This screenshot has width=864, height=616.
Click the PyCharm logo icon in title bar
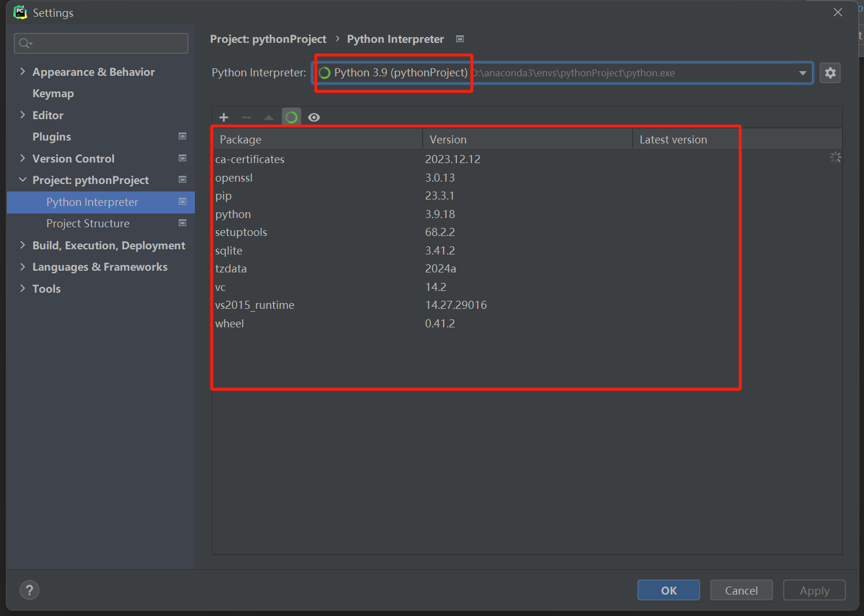click(20, 12)
